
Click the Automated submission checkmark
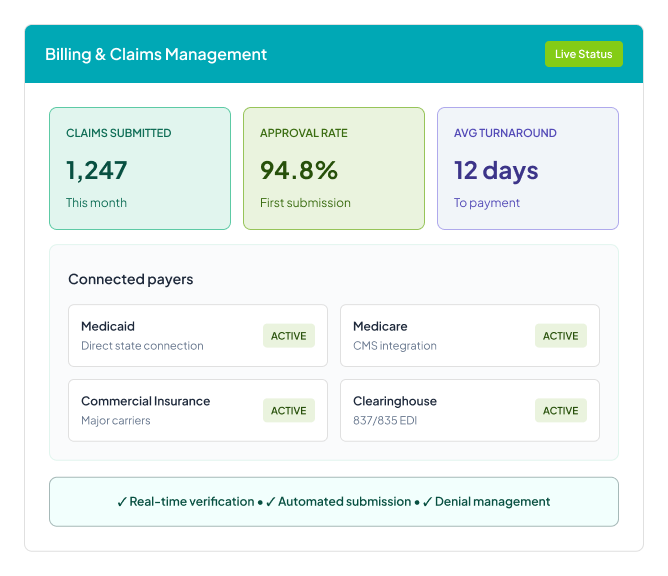pos(271,502)
